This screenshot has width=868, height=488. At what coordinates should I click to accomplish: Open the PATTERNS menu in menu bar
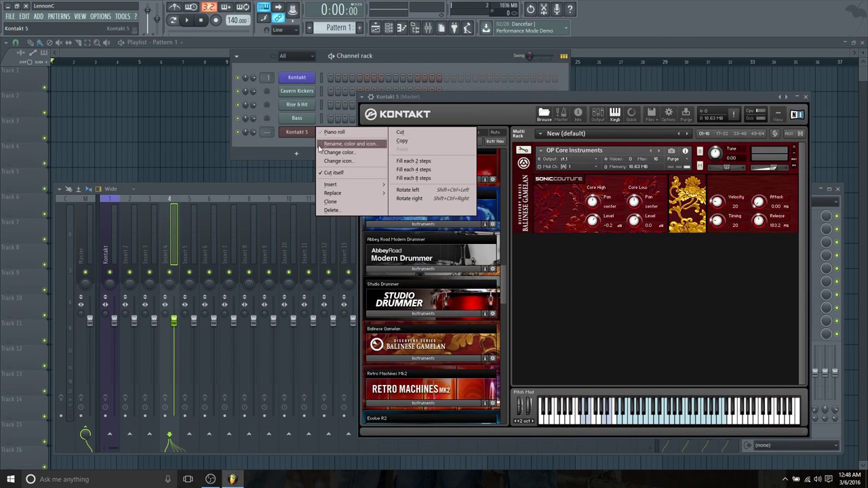pos(58,16)
